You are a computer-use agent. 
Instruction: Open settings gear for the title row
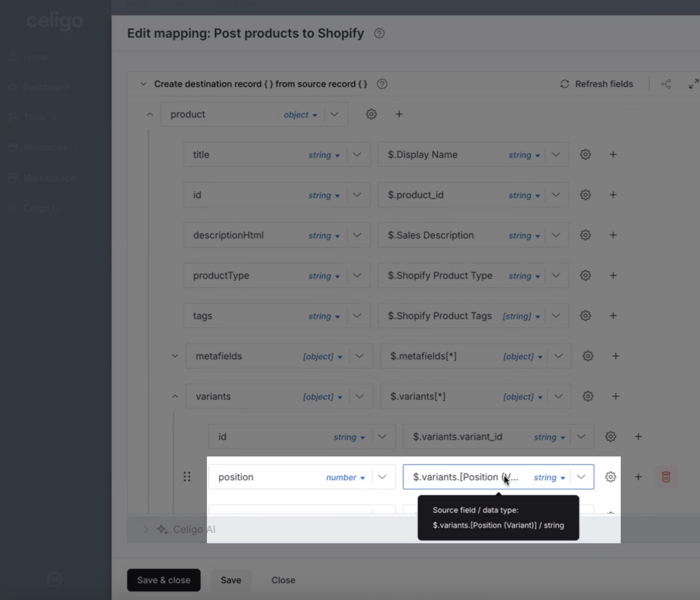click(x=586, y=154)
